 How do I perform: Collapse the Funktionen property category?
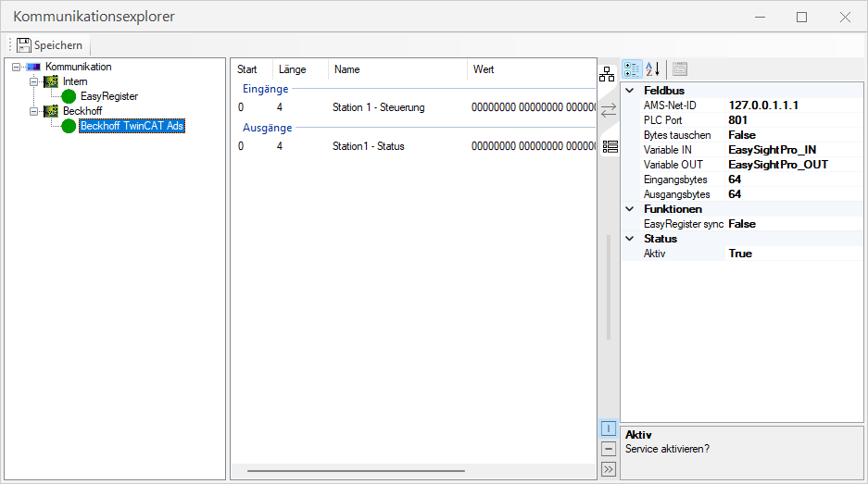coord(631,209)
